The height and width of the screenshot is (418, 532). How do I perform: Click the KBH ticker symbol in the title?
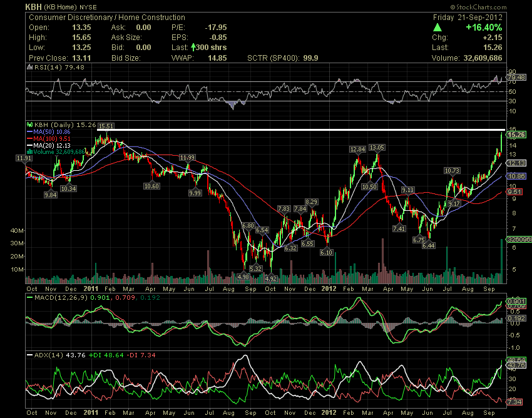[33, 7]
